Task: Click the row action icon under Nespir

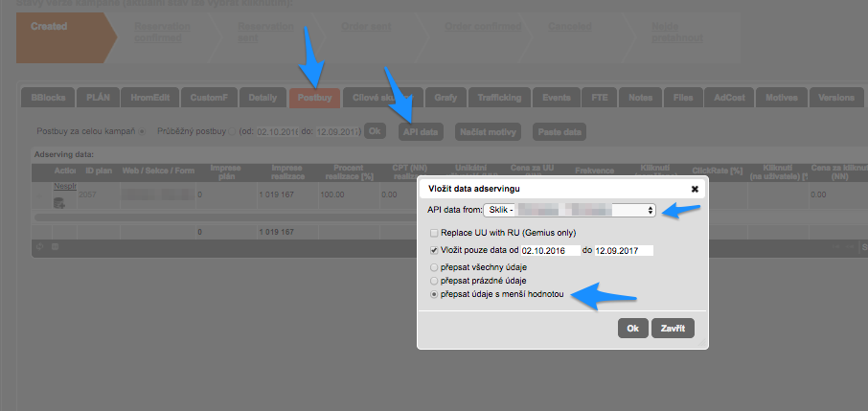Action: pyautogui.click(x=58, y=202)
